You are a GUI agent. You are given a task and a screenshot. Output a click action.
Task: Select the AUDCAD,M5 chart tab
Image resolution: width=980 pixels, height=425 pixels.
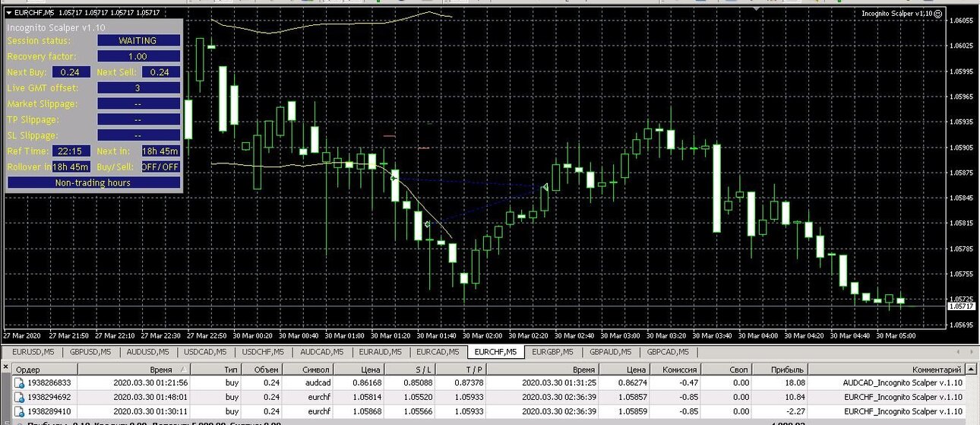click(321, 352)
